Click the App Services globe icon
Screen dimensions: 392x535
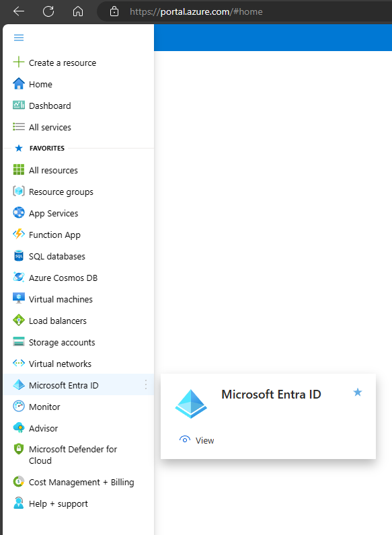pos(19,212)
